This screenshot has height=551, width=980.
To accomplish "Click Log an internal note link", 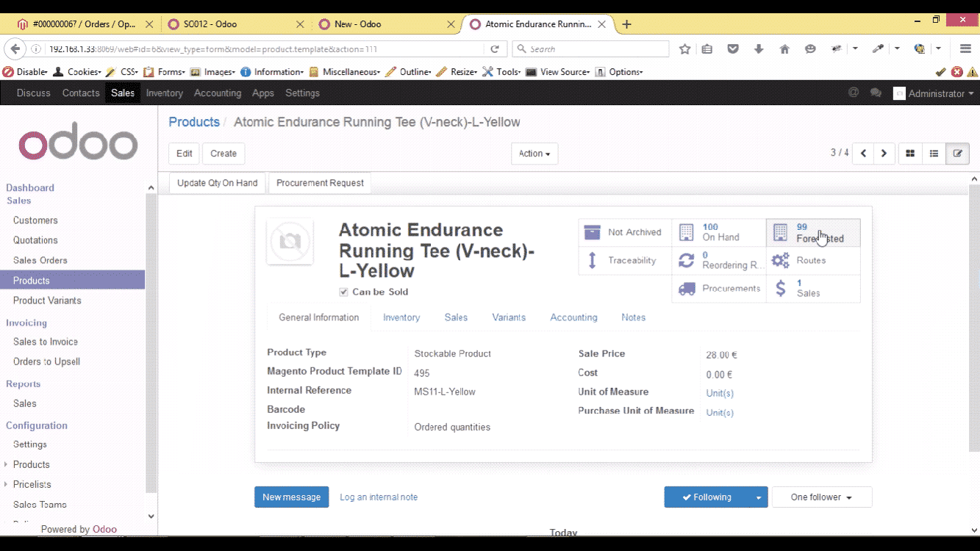I will 379,497.
